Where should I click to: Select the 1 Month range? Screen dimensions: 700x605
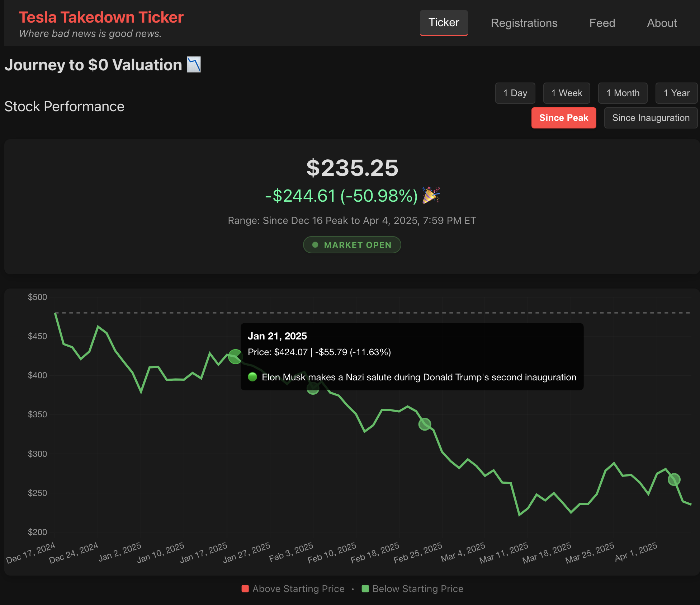tap(623, 93)
